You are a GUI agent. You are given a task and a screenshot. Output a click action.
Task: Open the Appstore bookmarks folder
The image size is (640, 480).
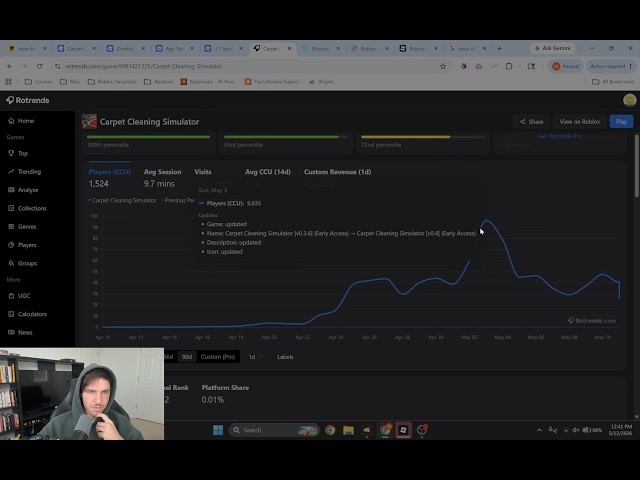click(x=158, y=82)
